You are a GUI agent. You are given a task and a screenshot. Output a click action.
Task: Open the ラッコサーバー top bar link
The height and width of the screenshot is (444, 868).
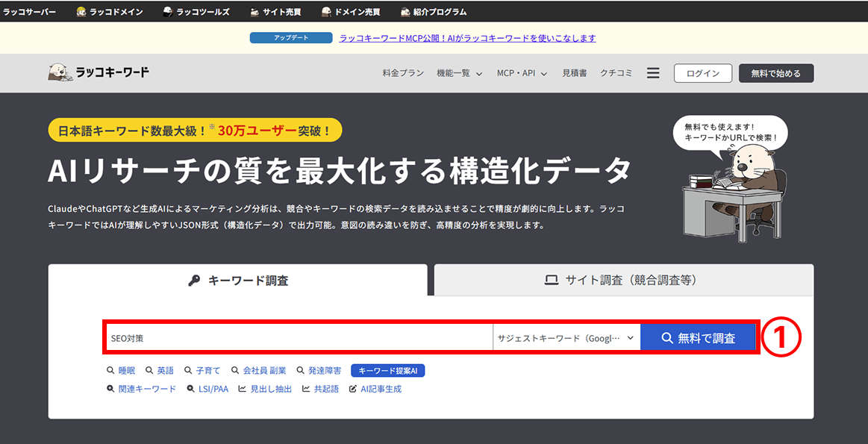point(29,12)
